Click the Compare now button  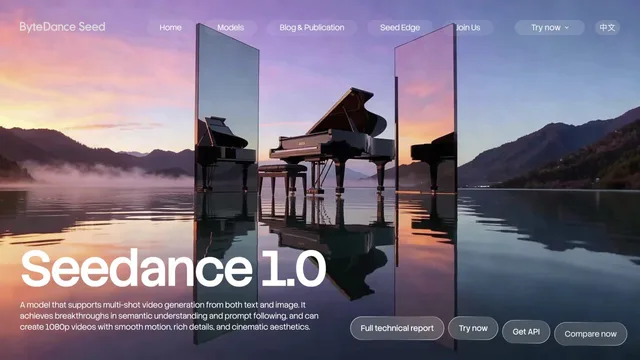pos(591,334)
